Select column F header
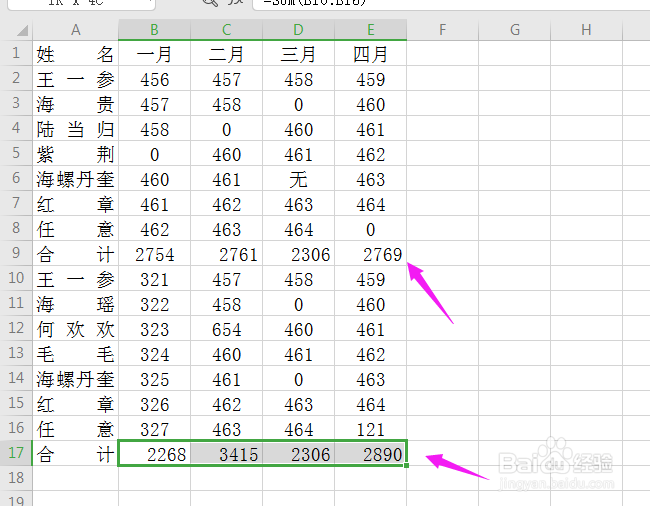Viewport: 650px width, 506px height. click(x=443, y=30)
